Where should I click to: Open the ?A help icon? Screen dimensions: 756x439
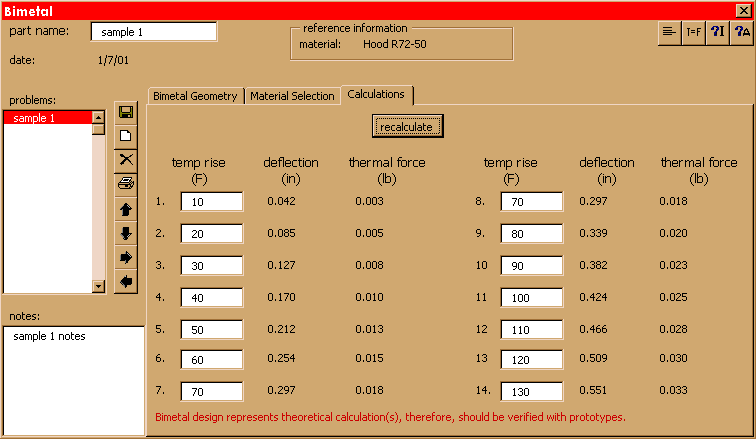click(741, 32)
